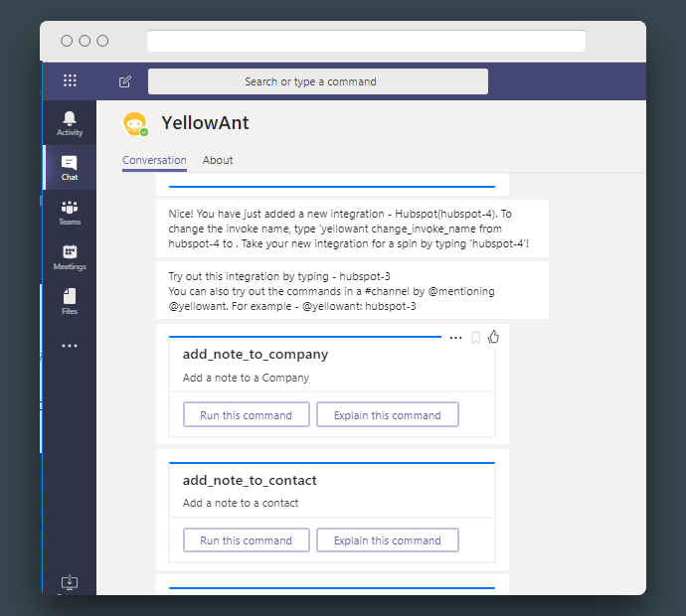This screenshot has height=616, width=686.
Task: Bookmark the add_note_to_company message
Action: pos(475,338)
